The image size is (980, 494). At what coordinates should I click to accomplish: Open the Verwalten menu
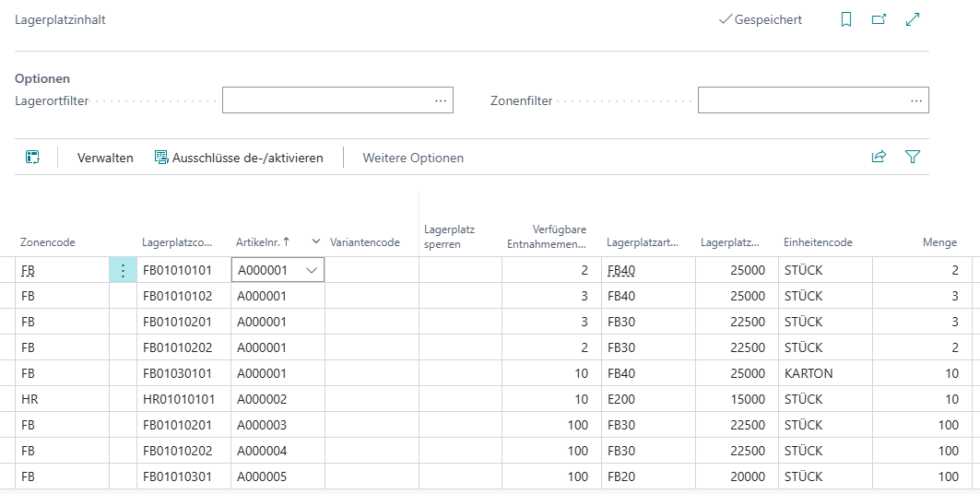tap(105, 158)
